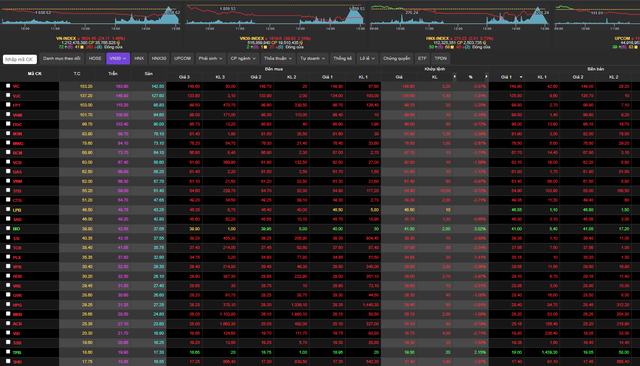Click the right arrow beside % column

(x=486, y=76)
